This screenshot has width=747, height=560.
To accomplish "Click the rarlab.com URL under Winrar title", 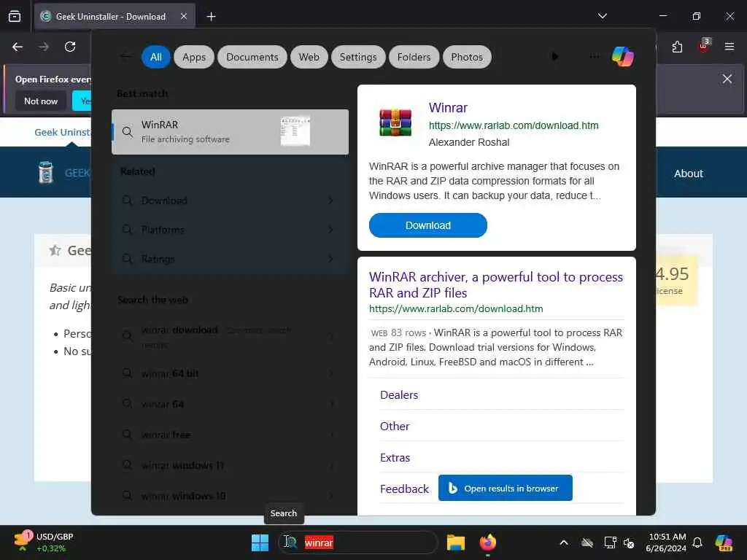I will 513,125.
